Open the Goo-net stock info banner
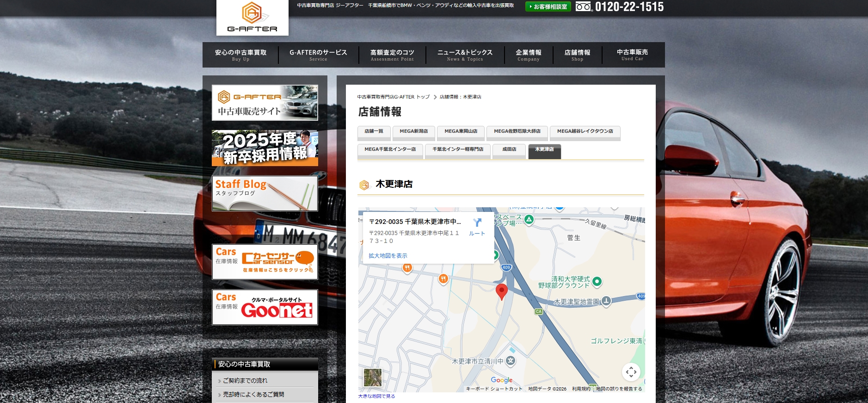The width and height of the screenshot is (868, 403). (x=265, y=307)
